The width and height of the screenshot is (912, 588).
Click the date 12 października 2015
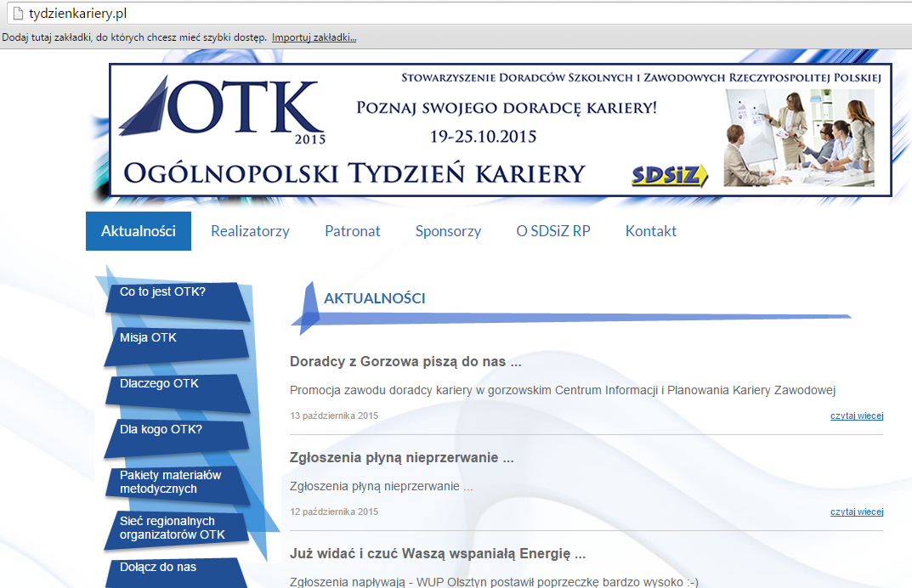(334, 512)
